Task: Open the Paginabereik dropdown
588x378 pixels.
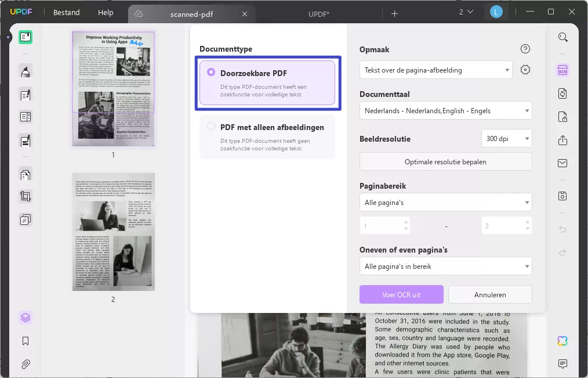Action: pyautogui.click(x=445, y=202)
